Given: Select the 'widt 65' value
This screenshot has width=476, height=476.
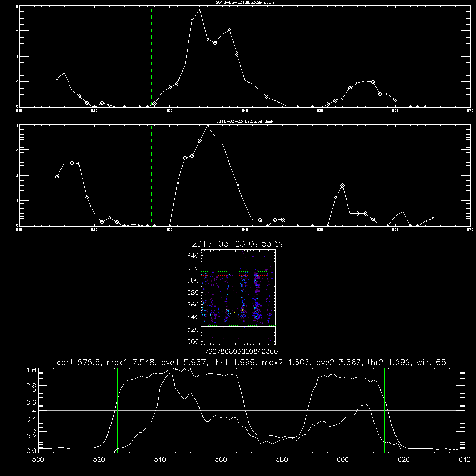Looking at the screenshot, I should (x=431, y=362).
